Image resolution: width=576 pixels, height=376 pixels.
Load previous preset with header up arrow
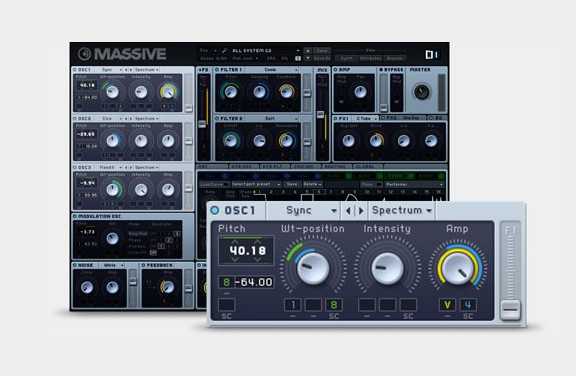[x=308, y=51]
